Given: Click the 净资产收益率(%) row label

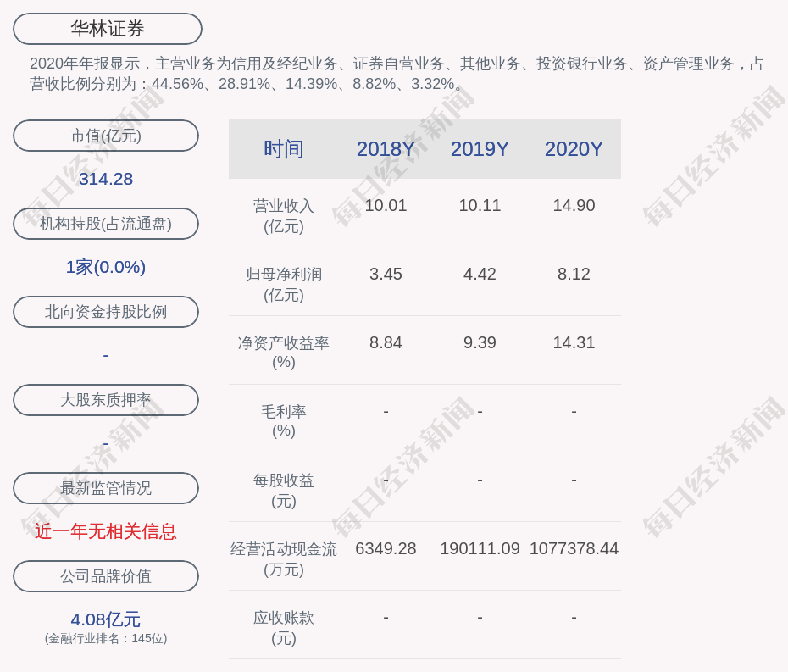Looking at the screenshot, I should (284, 353).
